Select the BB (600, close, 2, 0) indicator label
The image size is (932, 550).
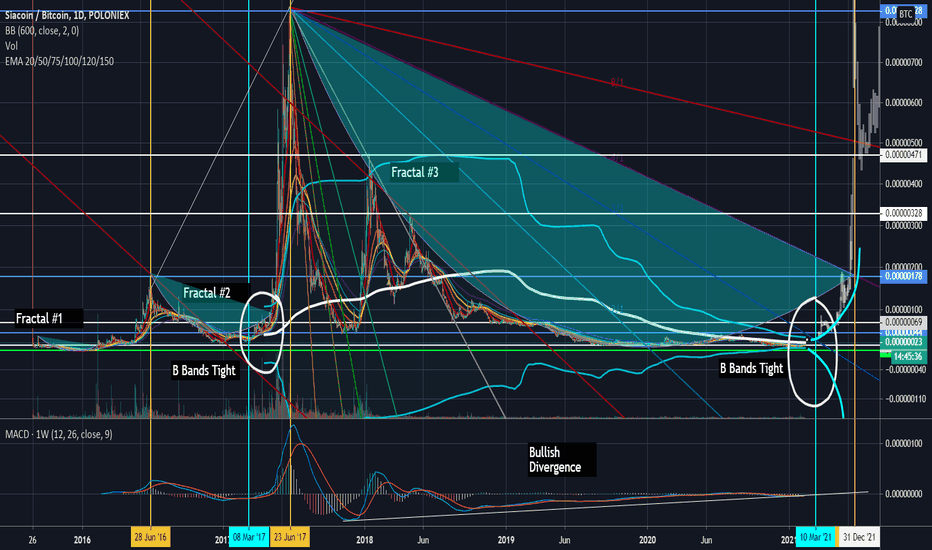pyautogui.click(x=42, y=31)
